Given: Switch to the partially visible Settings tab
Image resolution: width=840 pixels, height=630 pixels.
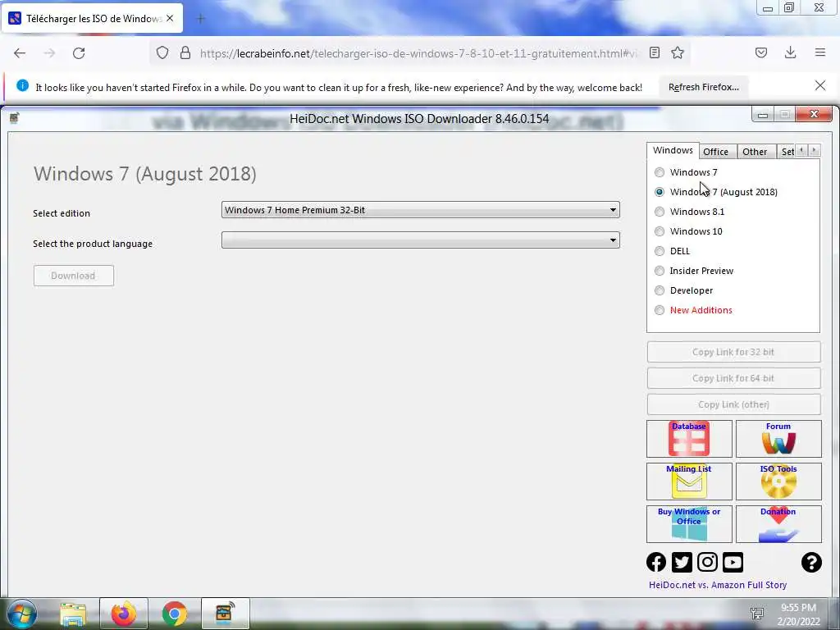Looking at the screenshot, I should (787, 152).
